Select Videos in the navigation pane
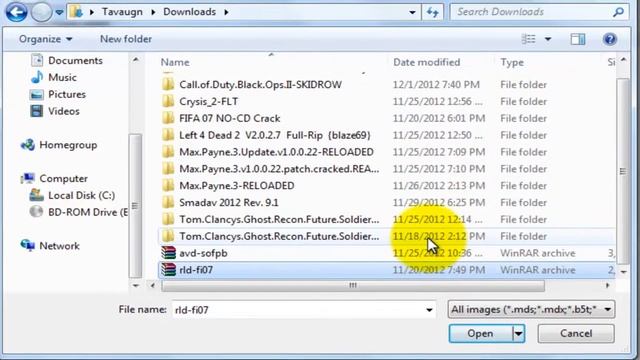640x360 pixels. click(x=64, y=111)
